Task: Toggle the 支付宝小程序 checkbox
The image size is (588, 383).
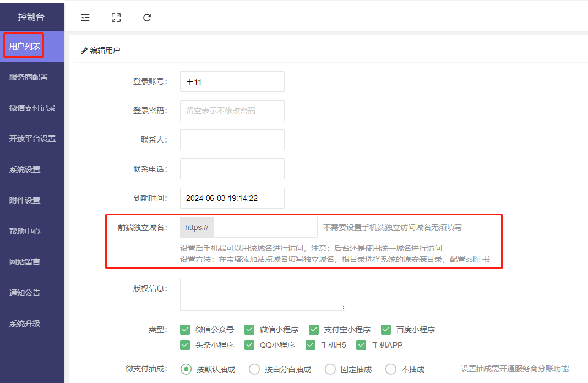Action: pyautogui.click(x=314, y=330)
